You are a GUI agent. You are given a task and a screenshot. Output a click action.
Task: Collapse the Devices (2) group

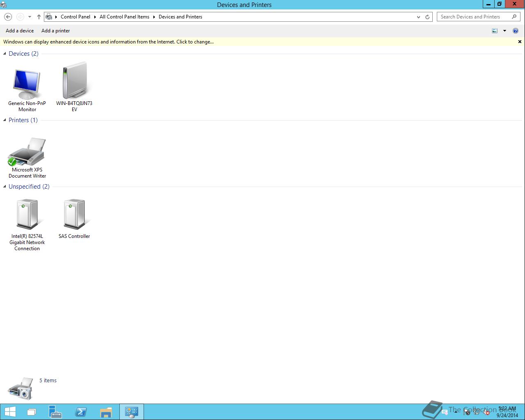[5, 54]
